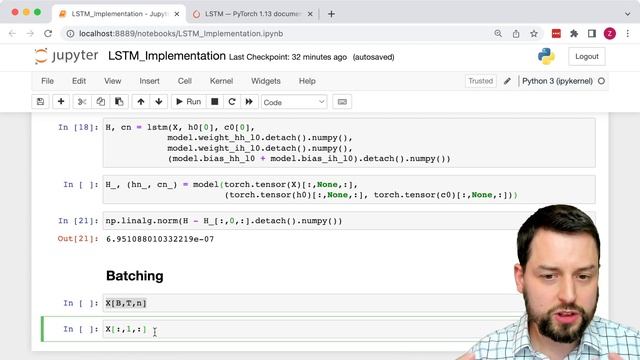Click the share page icon
Viewport: 640px width, 360px height.
click(x=516, y=33)
